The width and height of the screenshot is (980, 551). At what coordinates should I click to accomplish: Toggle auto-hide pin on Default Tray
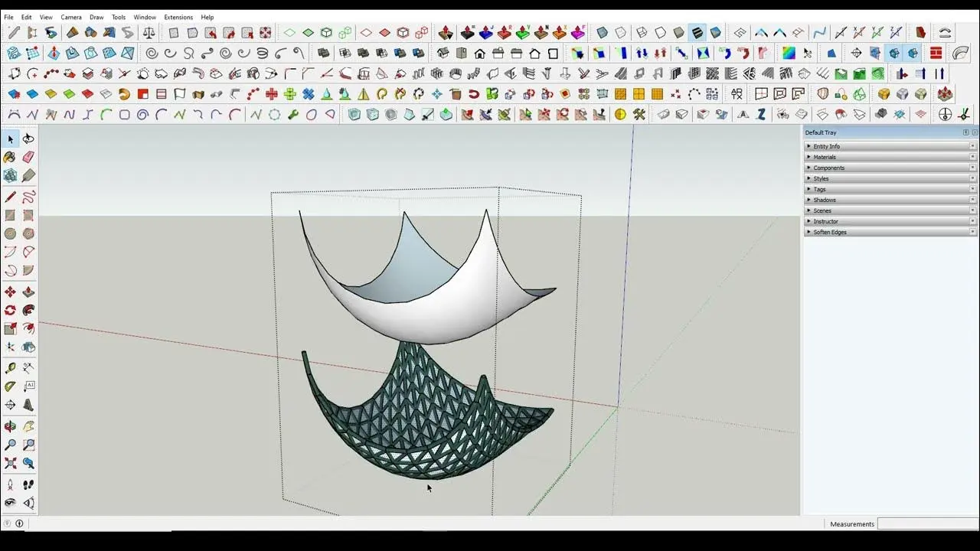point(966,132)
